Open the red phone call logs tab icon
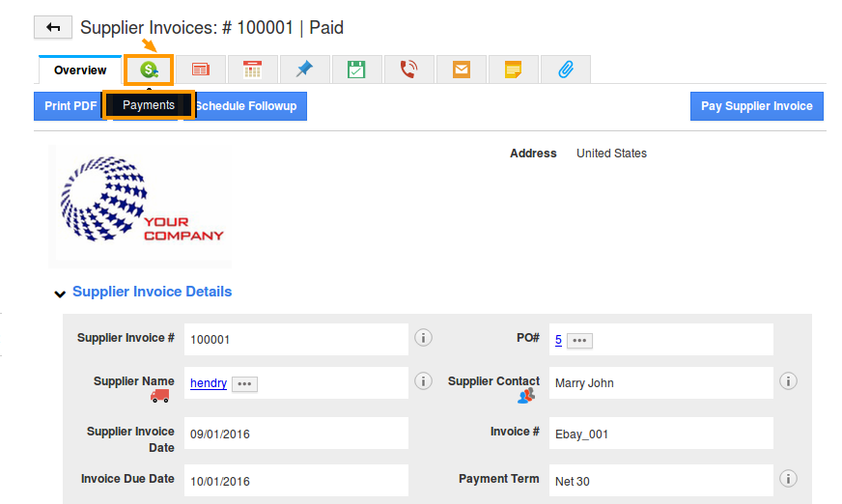 [408, 70]
